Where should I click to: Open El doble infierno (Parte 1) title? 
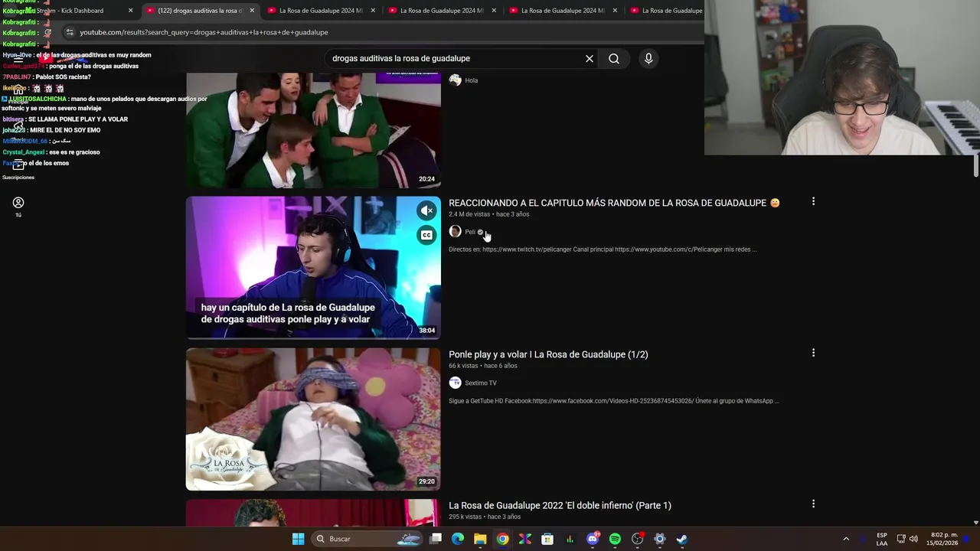click(x=560, y=505)
